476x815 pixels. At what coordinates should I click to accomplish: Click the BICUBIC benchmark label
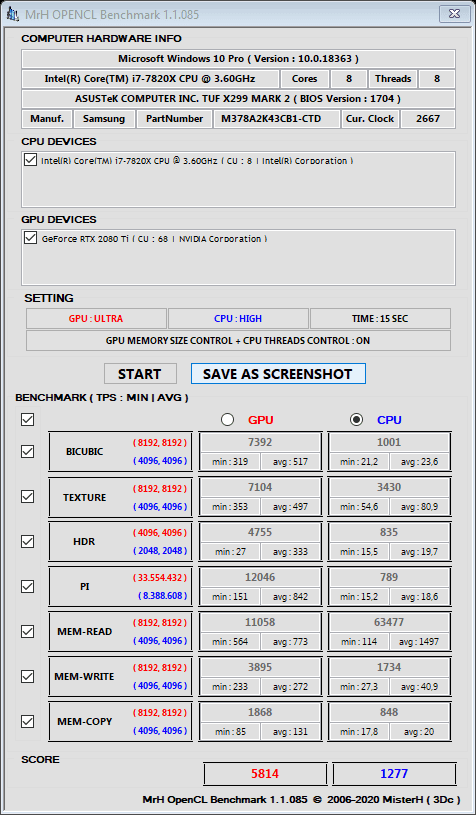tap(85, 452)
